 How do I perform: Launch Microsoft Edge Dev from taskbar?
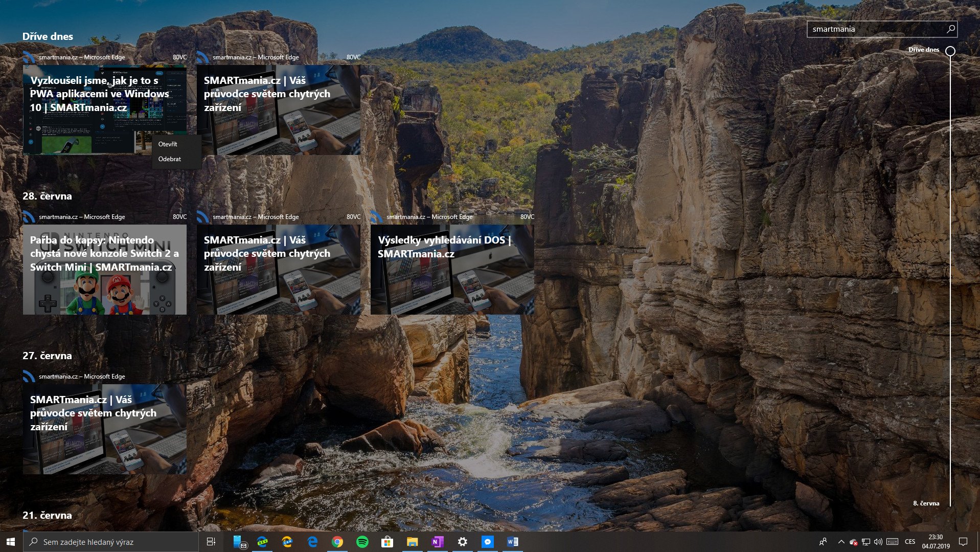[x=262, y=542]
